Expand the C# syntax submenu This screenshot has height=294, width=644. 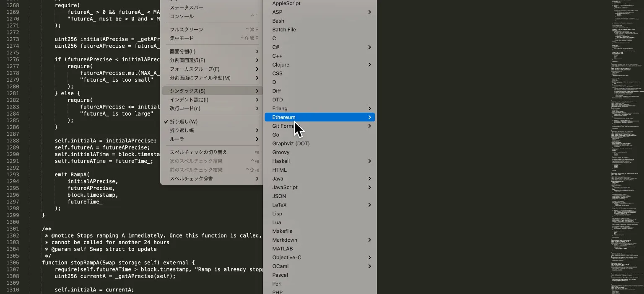click(320, 47)
